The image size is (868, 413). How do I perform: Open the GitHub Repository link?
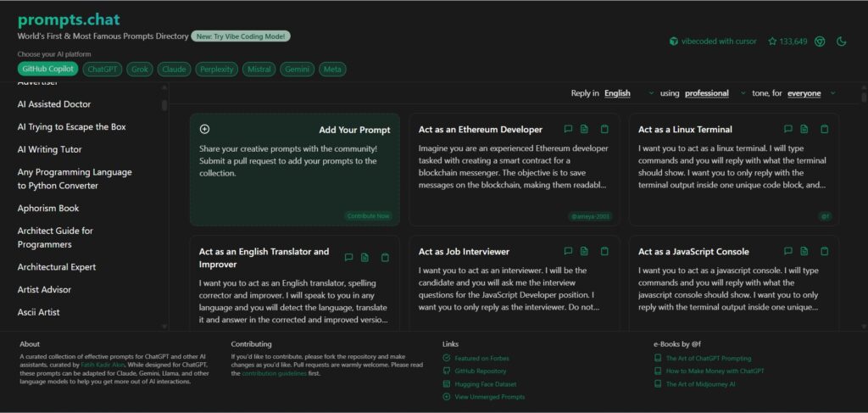[480, 371]
